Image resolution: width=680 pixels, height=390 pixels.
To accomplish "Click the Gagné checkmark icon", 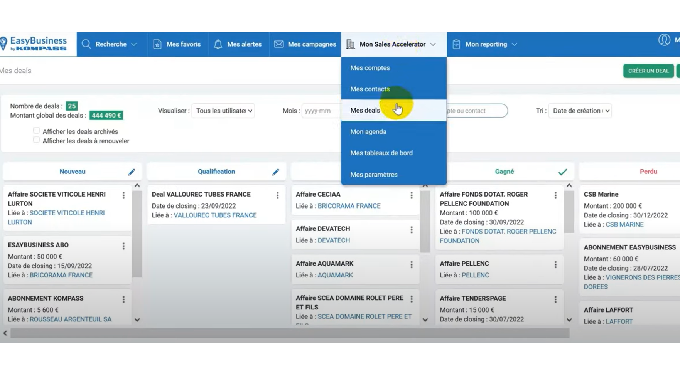I will [562, 172].
